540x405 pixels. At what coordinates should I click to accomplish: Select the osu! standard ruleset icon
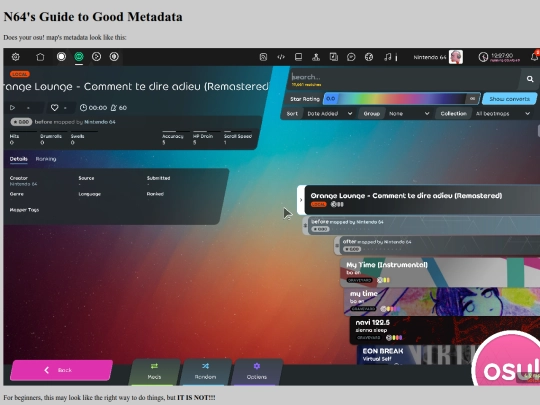point(61,56)
